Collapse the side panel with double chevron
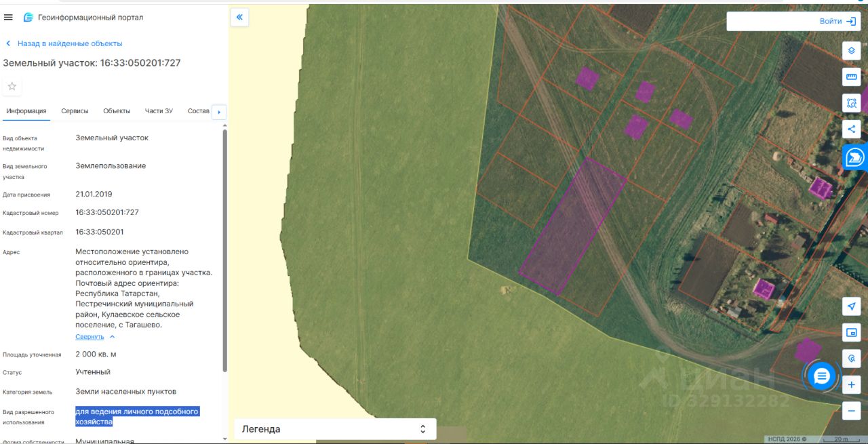The height and width of the screenshot is (444, 868). click(239, 17)
